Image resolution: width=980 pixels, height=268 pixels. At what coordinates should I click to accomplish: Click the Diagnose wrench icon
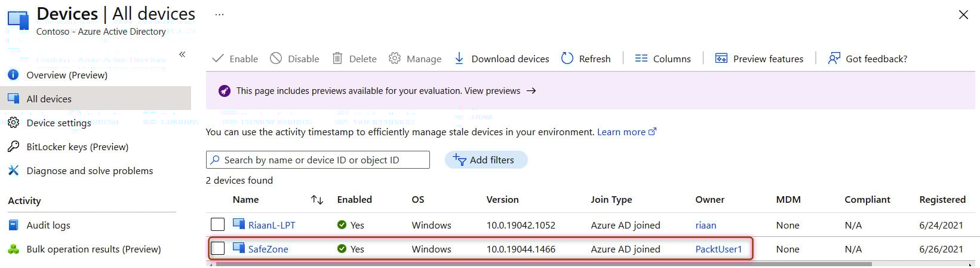click(x=13, y=170)
